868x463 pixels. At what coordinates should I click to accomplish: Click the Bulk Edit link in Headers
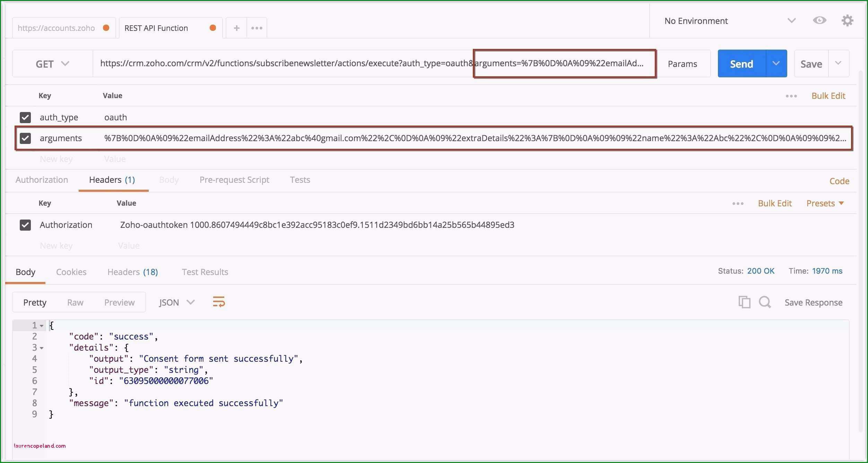click(774, 203)
